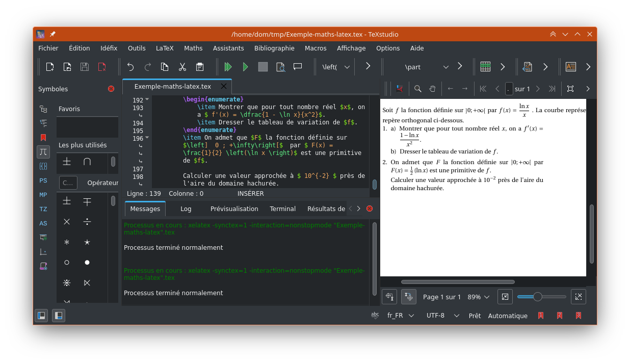Click the document with blue arrow icon
This screenshot has height=364, width=630.
(x=528, y=67)
